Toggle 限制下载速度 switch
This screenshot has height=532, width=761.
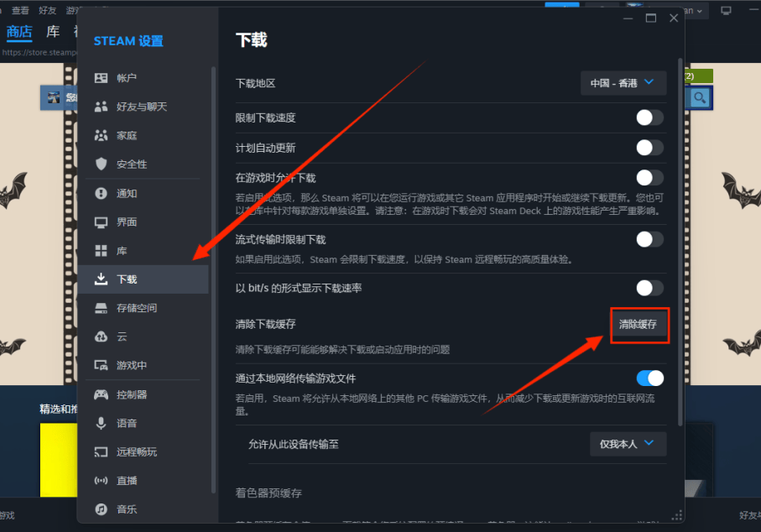(650, 117)
